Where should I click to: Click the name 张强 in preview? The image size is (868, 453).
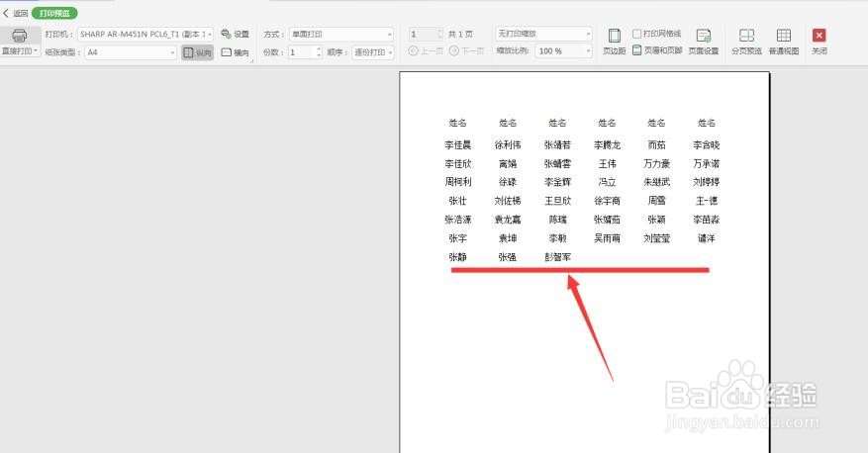point(508,257)
